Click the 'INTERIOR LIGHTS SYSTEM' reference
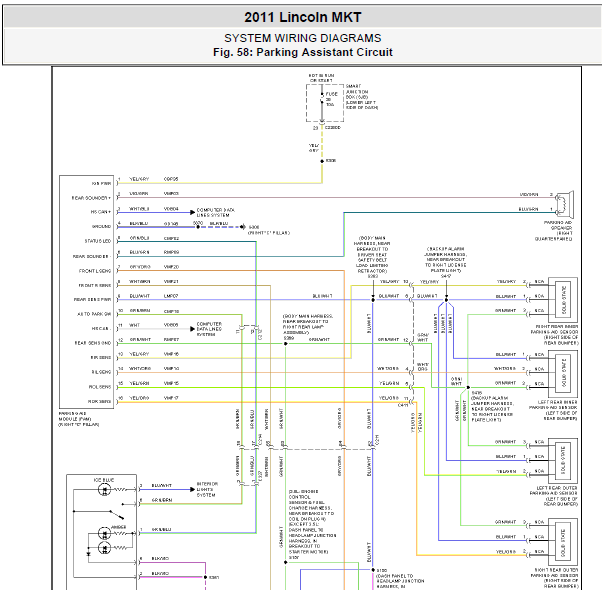Screen dimensions: 602x590 (207, 489)
